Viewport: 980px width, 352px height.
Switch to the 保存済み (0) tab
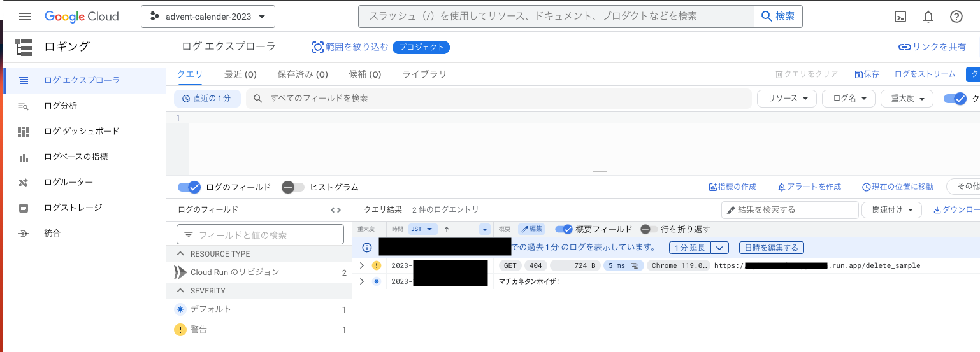tap(303, 74)
